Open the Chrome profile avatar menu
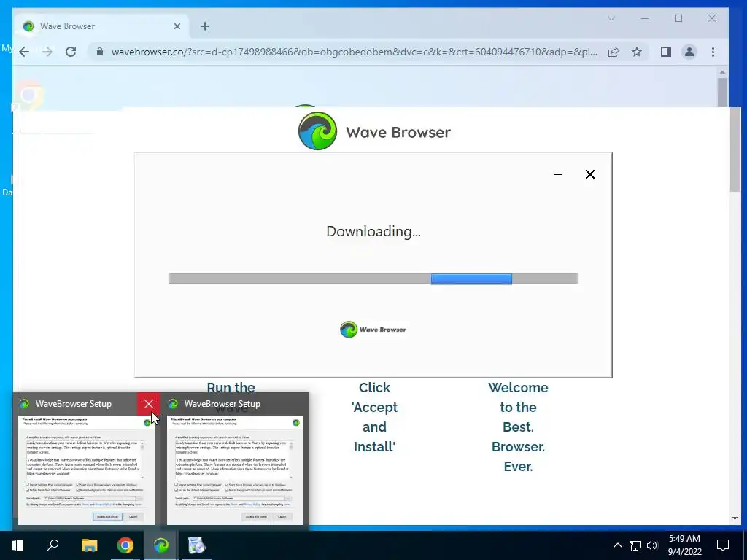The height and width of the screenshot is (560, 747). click(689, 52)
